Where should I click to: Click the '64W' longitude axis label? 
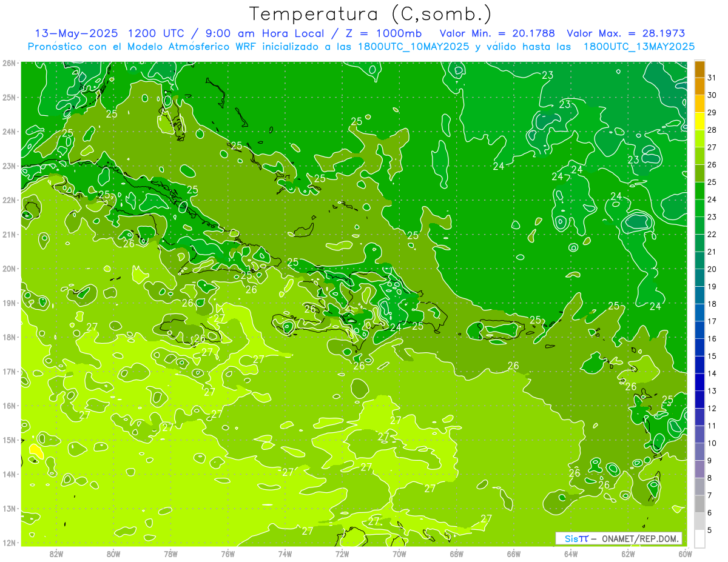[x=571, y=553]
